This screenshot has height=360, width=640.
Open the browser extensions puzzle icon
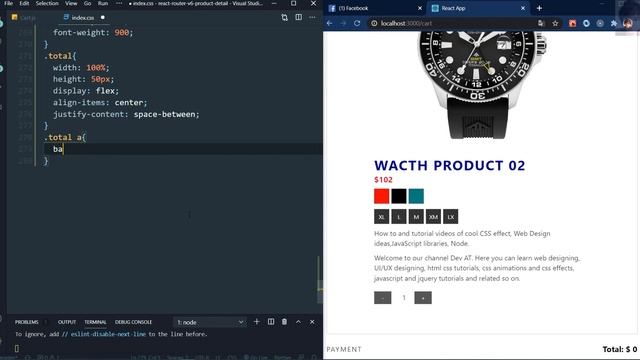pyautogui.click(x=614, y=23)
